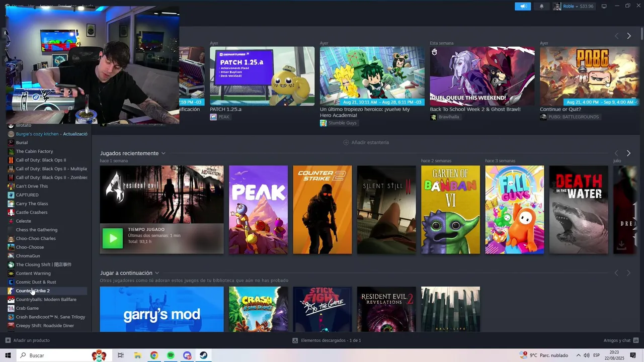Show hidden tray icons chevron
644x362 pixels.
pyautogui.click(x=578, y=355)
